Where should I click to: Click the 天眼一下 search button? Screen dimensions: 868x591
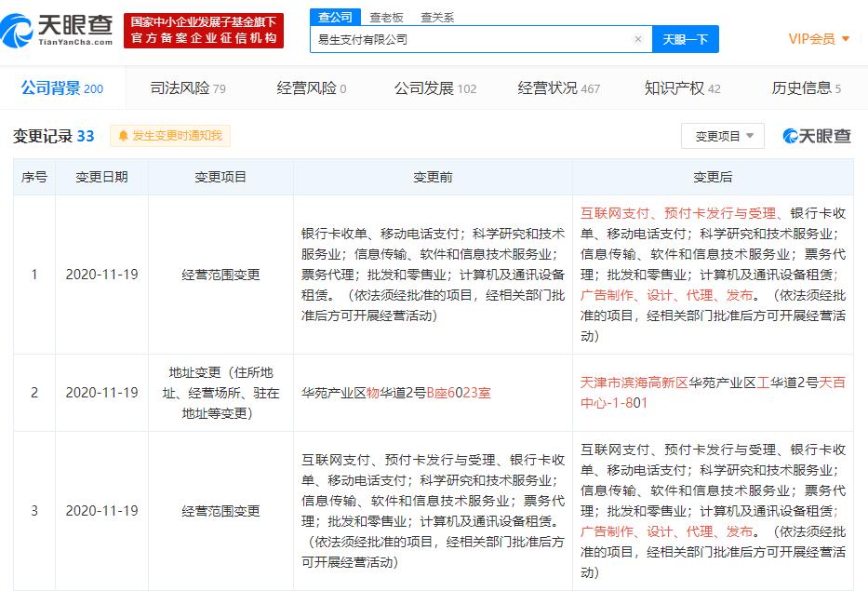click(x=686, y=39)
